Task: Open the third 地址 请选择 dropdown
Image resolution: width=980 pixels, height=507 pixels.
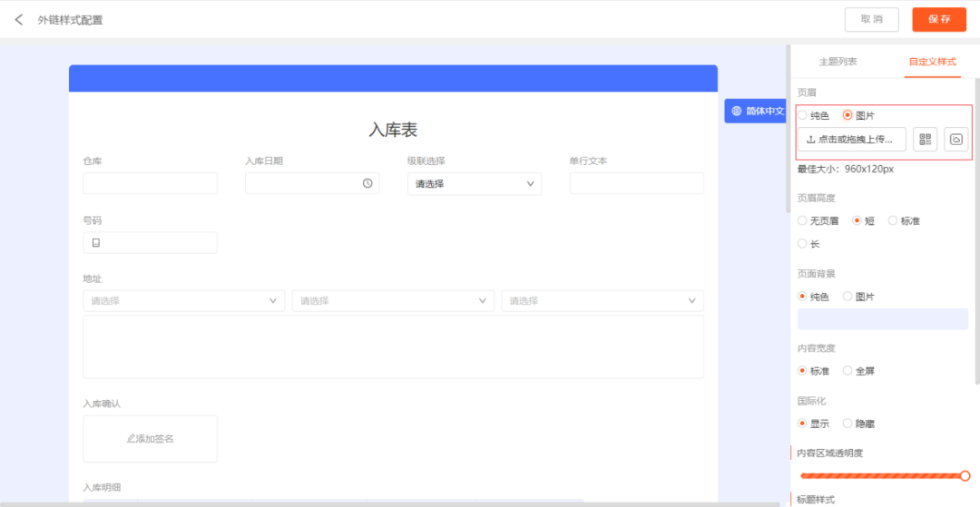Action: (603, 300)
